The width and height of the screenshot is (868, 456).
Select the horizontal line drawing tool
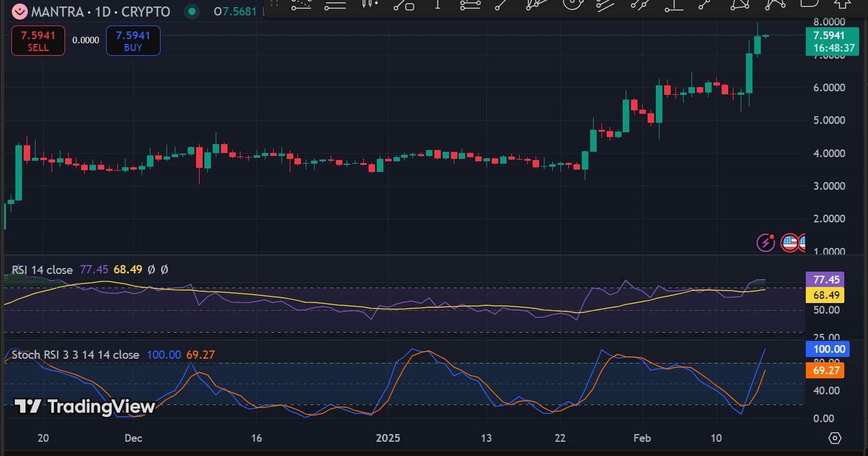(x=335, y=5)
